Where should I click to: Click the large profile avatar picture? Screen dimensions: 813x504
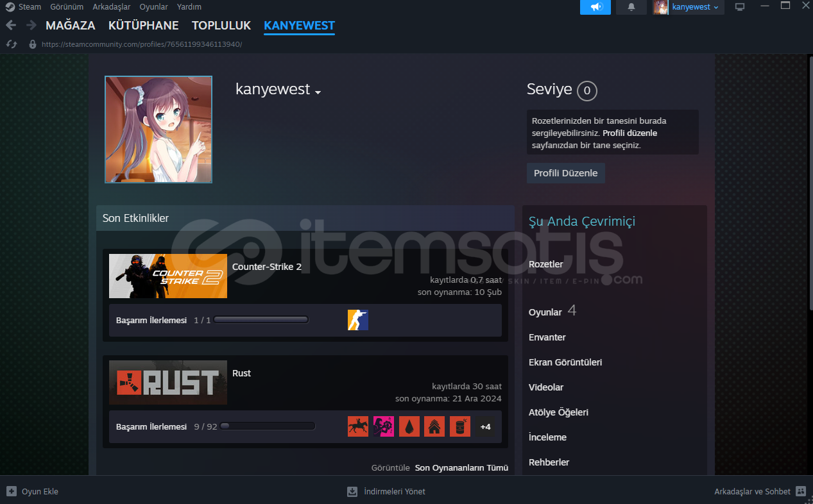click(x=158, y=130)
